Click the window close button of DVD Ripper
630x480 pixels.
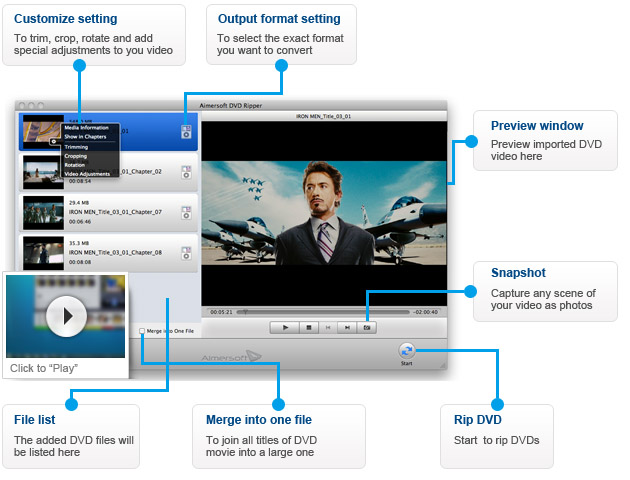coord(22,106)
